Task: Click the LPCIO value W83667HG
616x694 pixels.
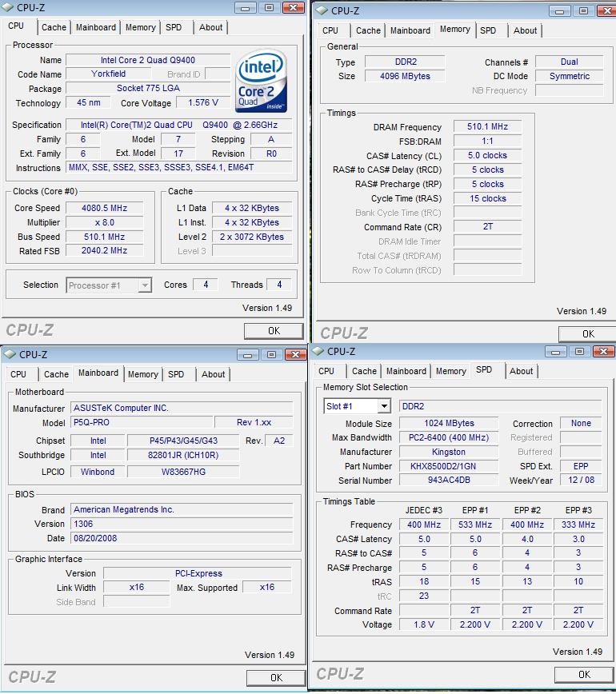Action: click(183, 472)
